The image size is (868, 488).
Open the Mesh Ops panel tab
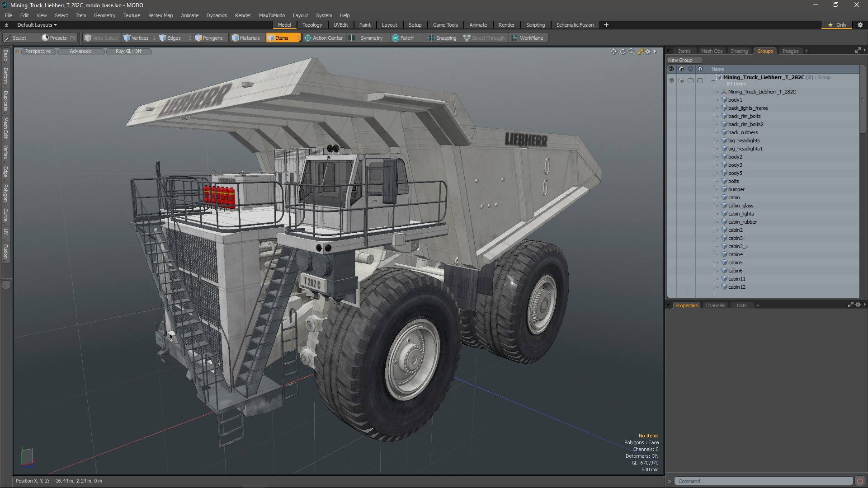(712, 51)
